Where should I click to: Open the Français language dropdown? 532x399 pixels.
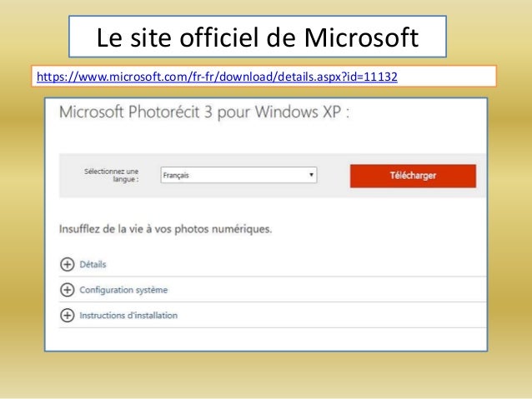click(238, 175)
